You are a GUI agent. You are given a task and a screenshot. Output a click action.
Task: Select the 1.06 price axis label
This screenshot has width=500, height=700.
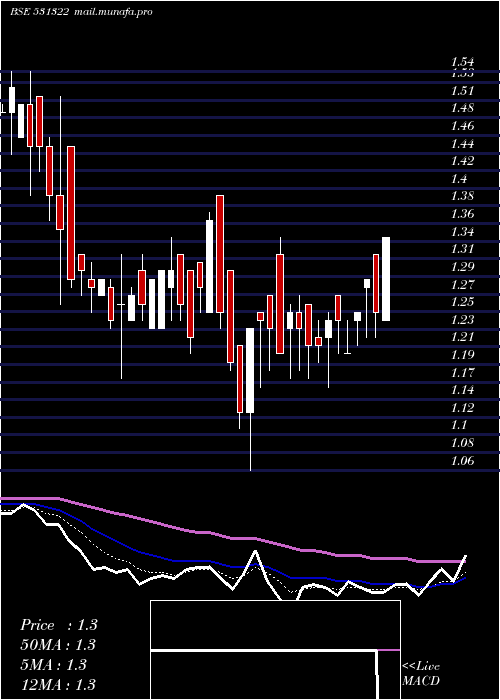coord(462,461)
